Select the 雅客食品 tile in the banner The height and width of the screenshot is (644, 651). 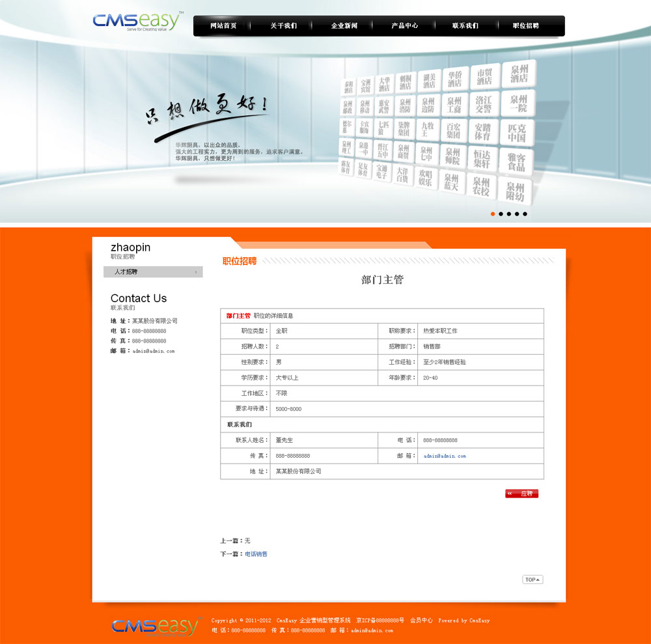(516, 161)
